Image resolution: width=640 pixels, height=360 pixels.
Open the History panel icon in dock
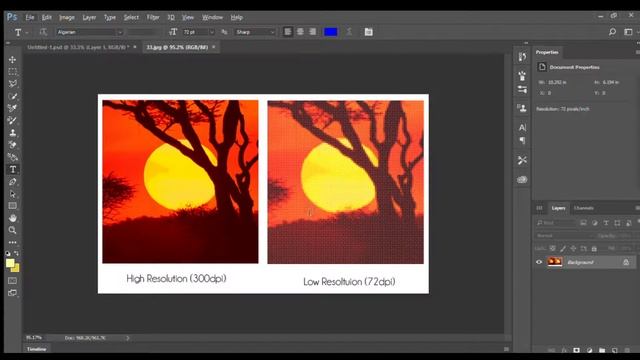pos(522,57)
